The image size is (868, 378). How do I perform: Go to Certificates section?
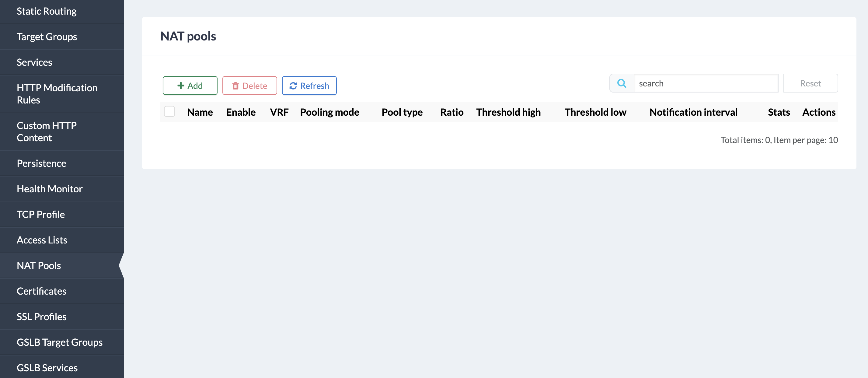coord(41,291)
